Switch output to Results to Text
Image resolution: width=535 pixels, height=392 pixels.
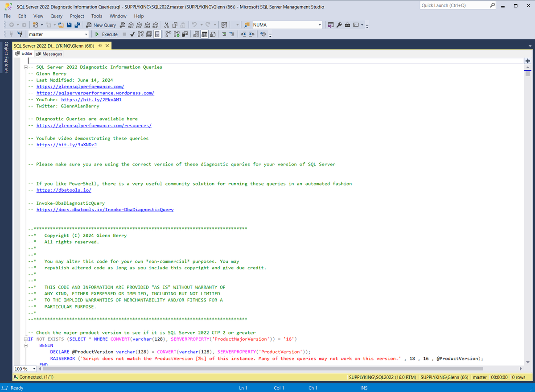click(x=196, y=34)
